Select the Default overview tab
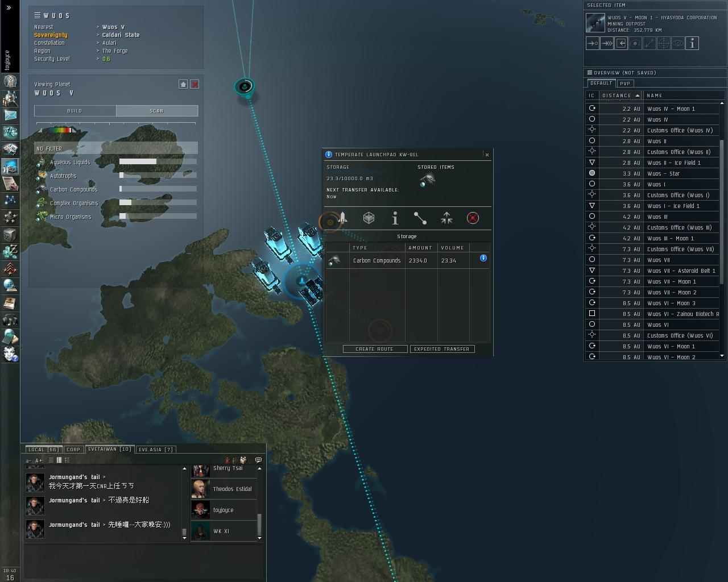 pos(601,83)
